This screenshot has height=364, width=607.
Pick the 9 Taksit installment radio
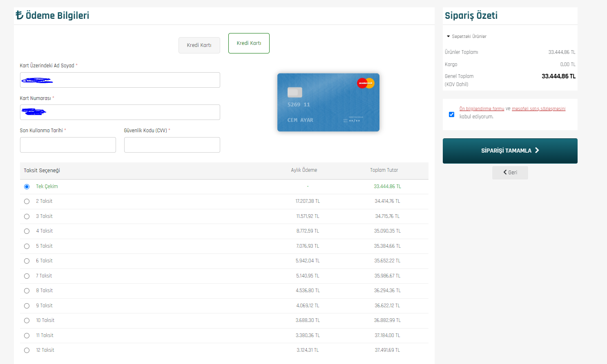click(x=27, y=306)
